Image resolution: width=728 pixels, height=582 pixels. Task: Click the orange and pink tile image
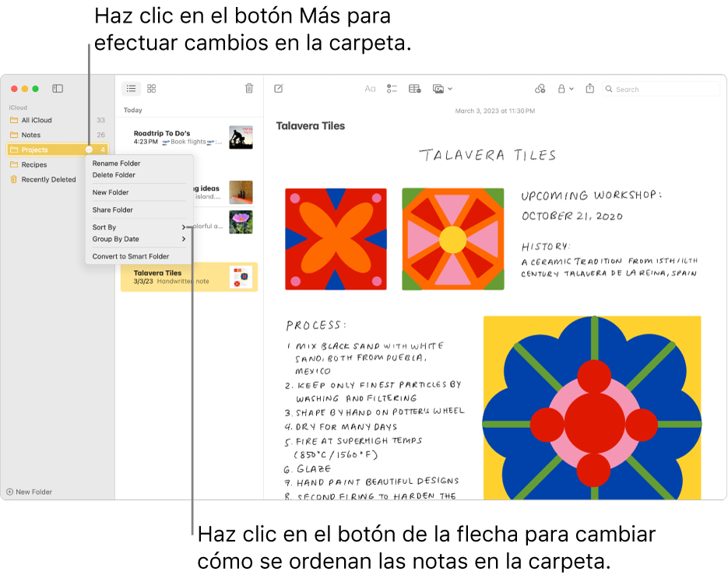pos(453,239)
